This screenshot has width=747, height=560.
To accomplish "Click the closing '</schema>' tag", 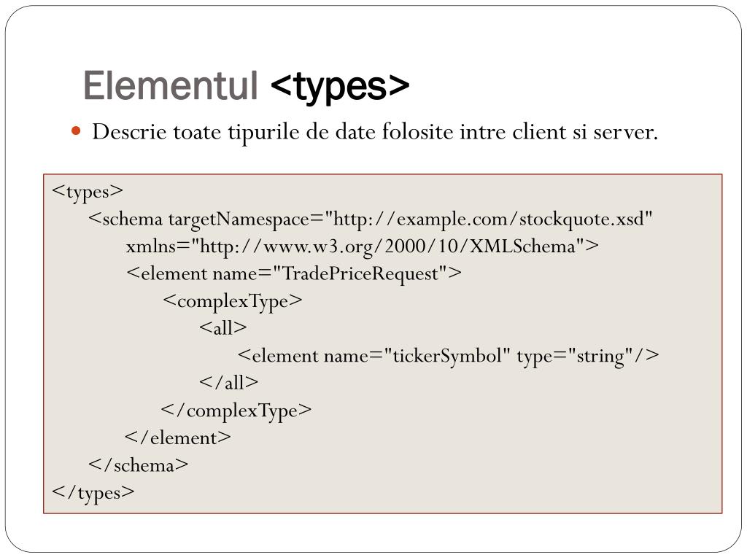I will pyautogui.click(x=138, y=465).
